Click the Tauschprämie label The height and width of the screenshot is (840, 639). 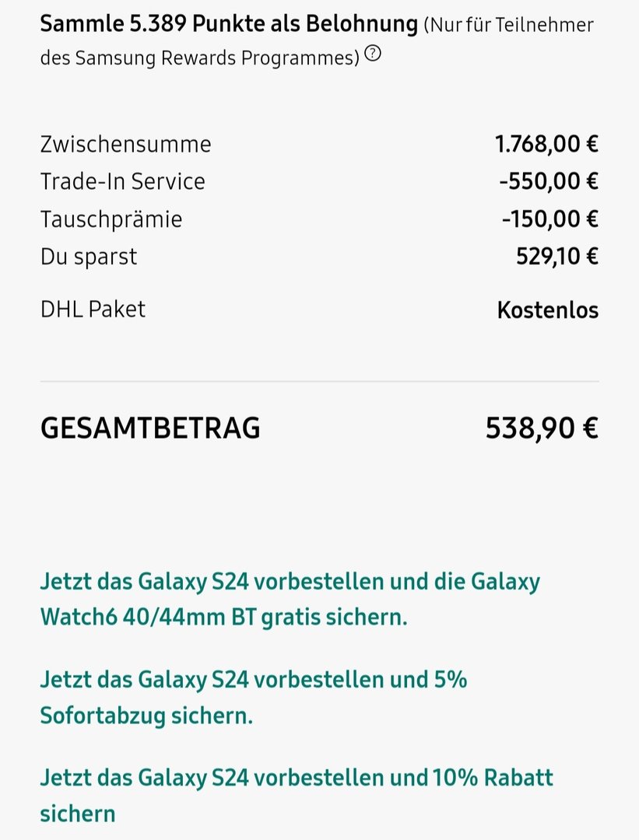[x=111, y=219]
